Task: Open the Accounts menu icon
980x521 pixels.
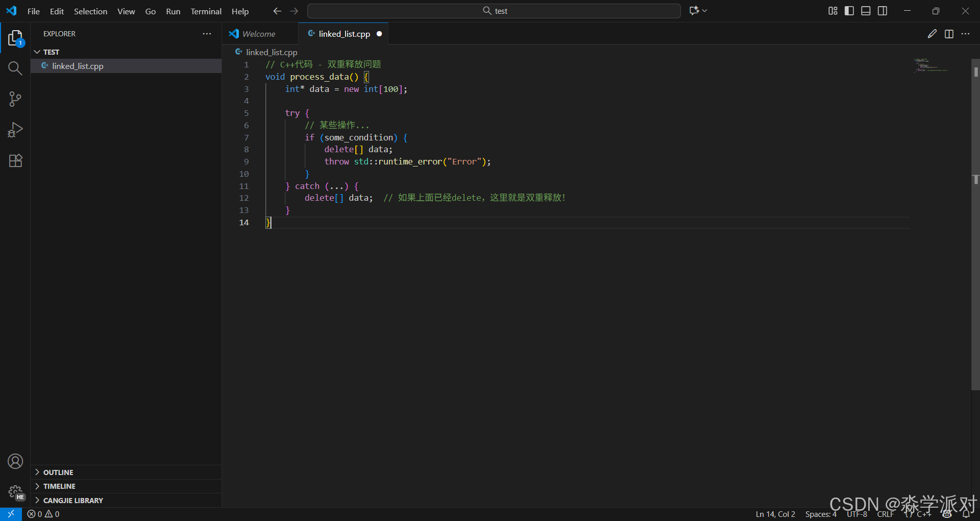Action: [x=15, y=461]
